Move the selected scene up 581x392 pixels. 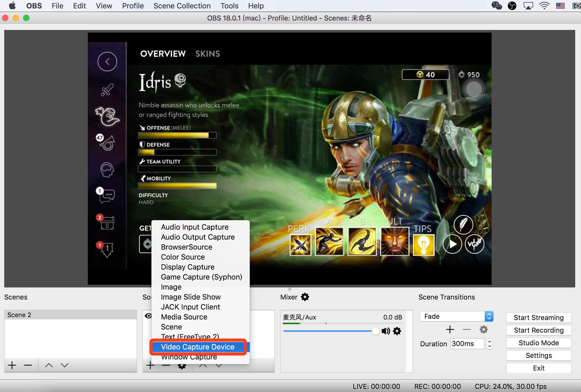(x=48, y=365)
